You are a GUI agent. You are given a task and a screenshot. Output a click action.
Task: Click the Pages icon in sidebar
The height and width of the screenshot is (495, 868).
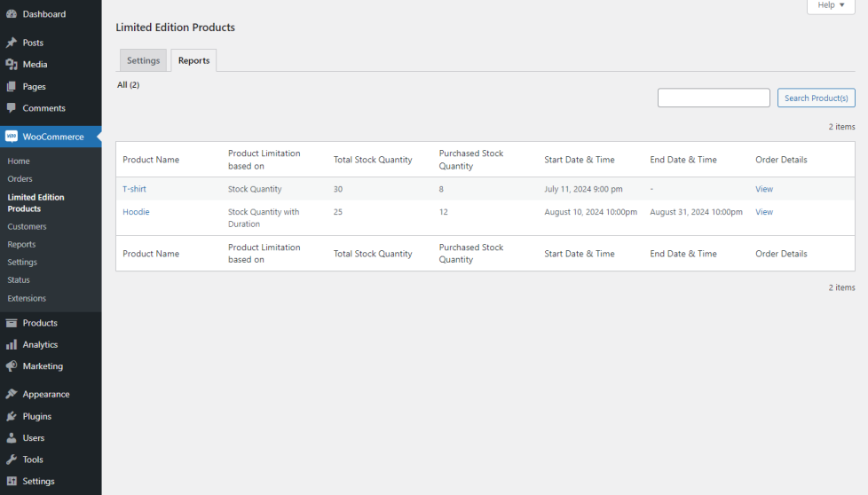click(12, 87)
